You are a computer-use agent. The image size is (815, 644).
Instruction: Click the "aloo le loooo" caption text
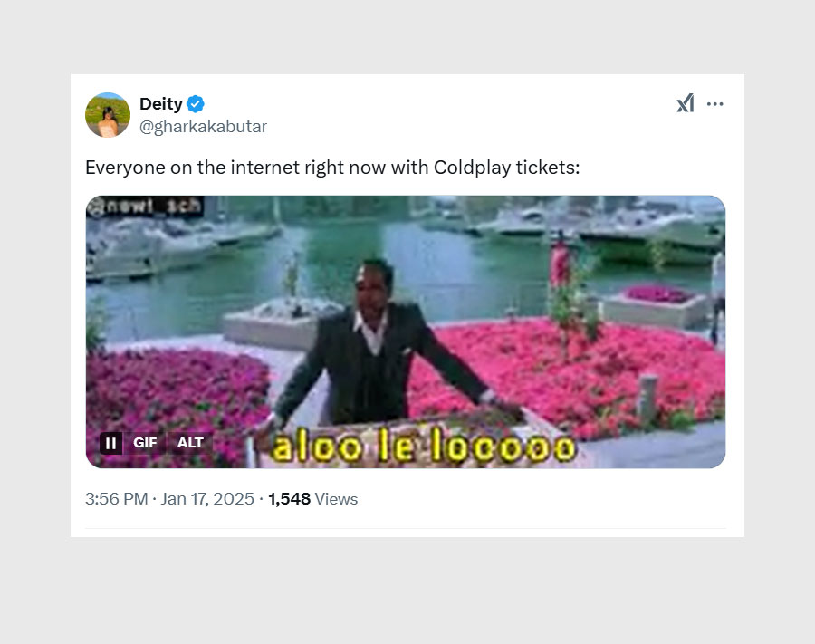[x=424, y=447]
